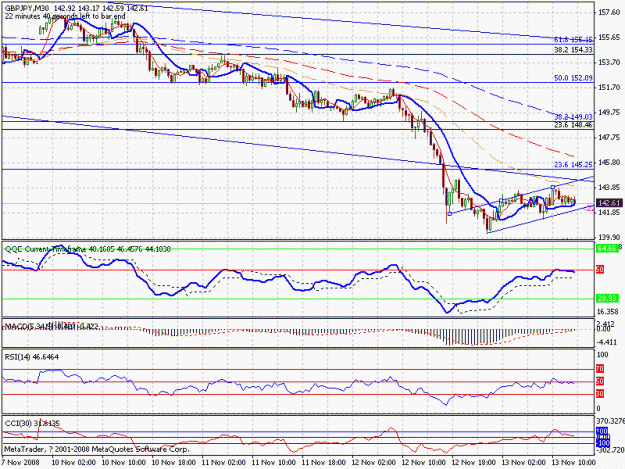625x469 pixels.
Task: Click the -4.411 MACD scale value
Action: click(607, 342)
